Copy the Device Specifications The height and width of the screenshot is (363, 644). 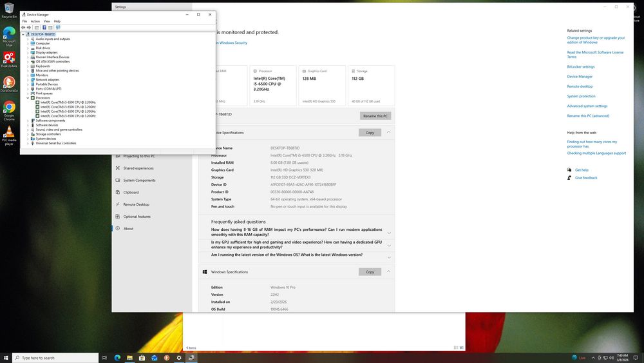(x=370, y=132)
